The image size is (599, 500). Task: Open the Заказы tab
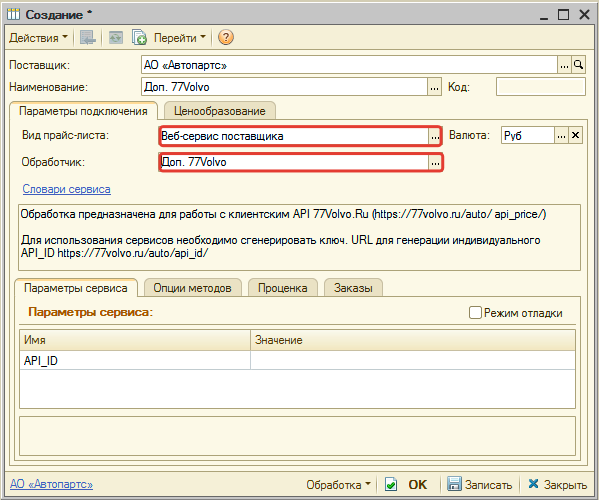click(353, 288)
